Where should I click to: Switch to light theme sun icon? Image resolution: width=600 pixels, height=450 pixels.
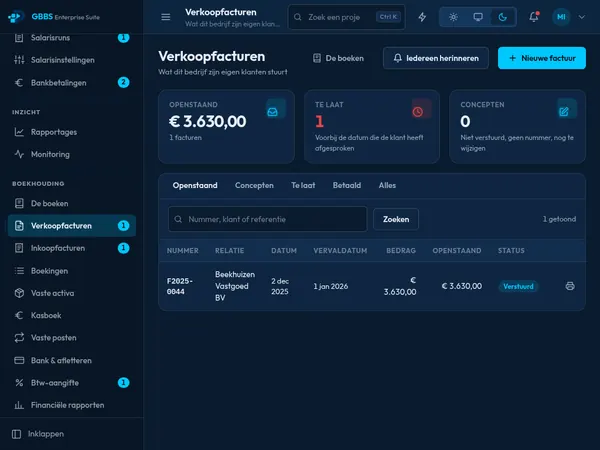(453, 17)
